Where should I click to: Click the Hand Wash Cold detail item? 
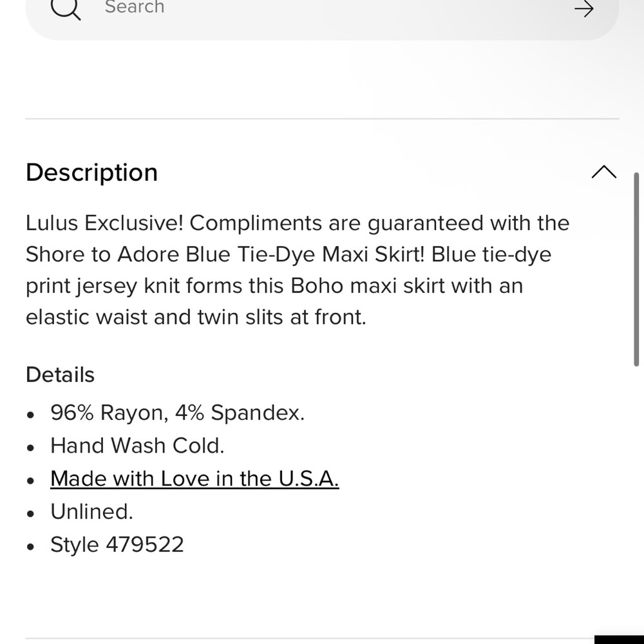[137, 446]
